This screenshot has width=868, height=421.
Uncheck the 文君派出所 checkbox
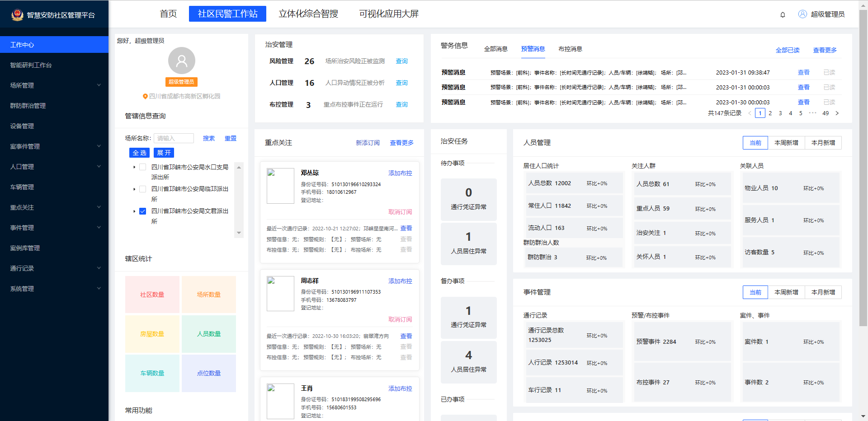(143, 211)
